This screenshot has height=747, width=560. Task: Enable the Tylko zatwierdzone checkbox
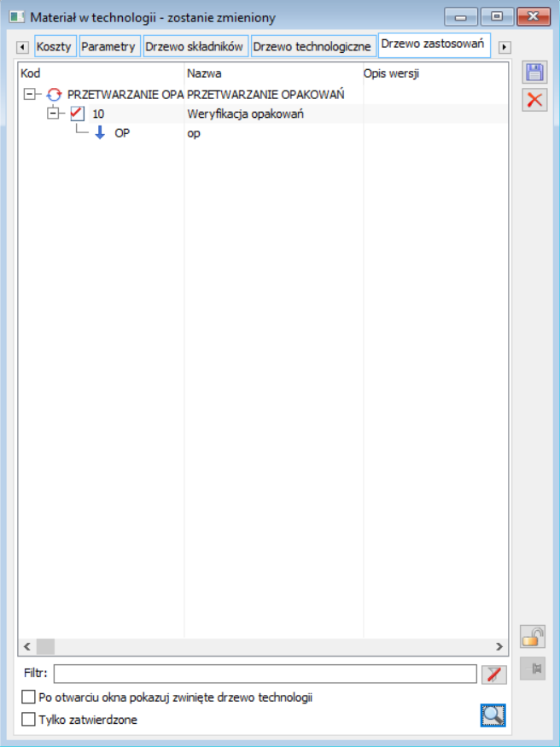click(28, 720)
